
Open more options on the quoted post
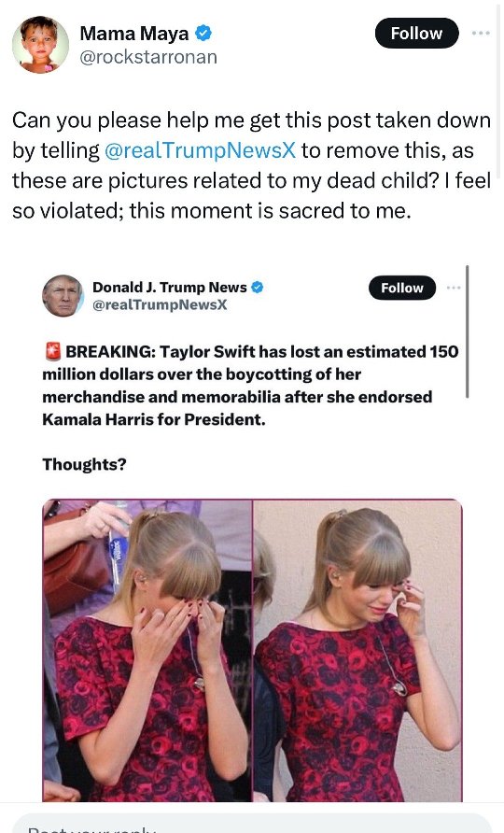(x=454, y=288)
